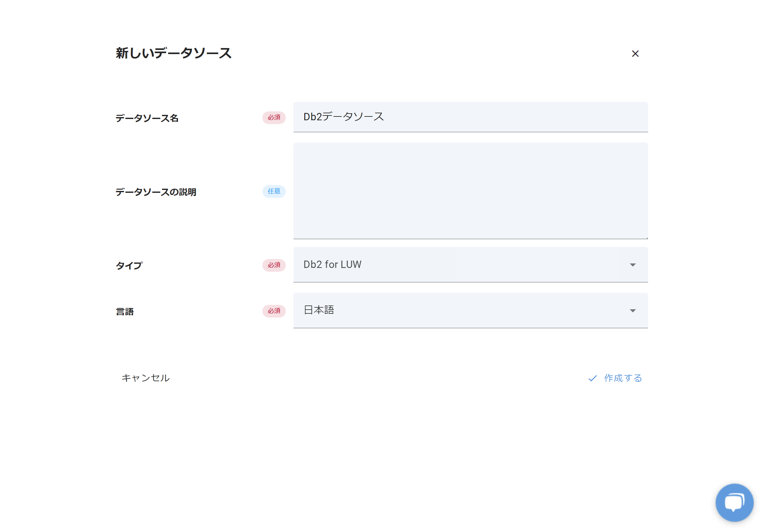Click inside the description textarea

click(x=470, y=190)
